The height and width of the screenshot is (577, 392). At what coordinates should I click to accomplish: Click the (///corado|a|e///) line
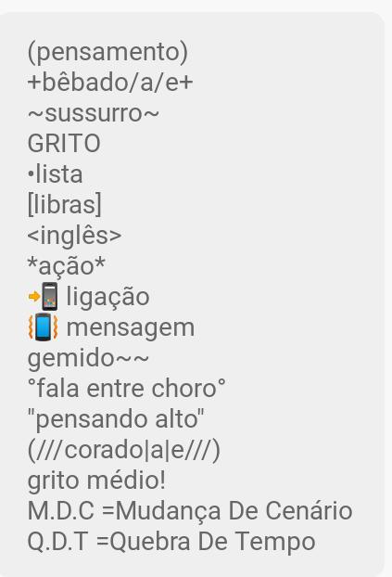pos(124,451)
